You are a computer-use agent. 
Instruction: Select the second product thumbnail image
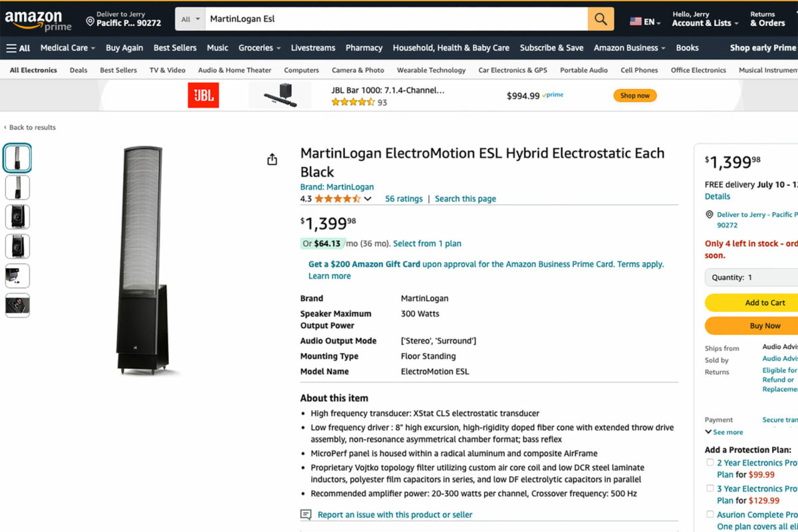[17, 188]
